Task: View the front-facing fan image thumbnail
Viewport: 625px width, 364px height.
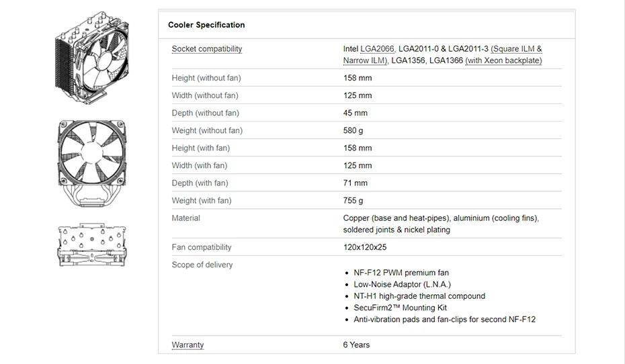Action: pos(92,163)
